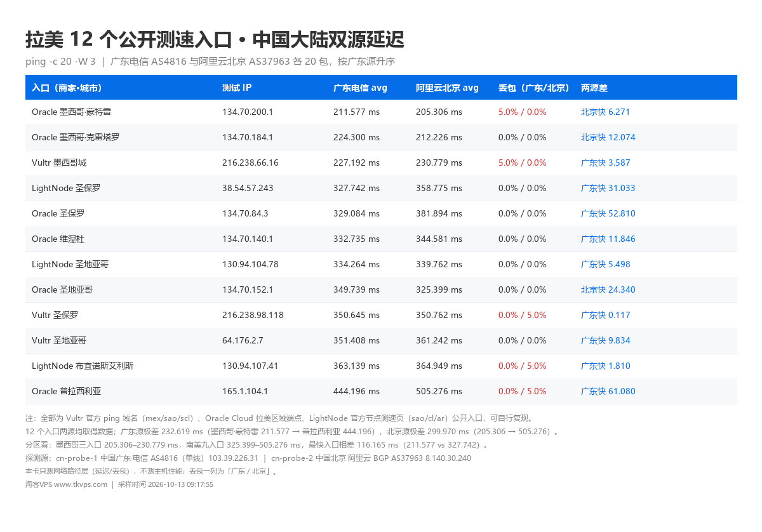Screen dimensions: 762x532
Task: Click the 381.894 ms latency value
Action: pos(439,213)
